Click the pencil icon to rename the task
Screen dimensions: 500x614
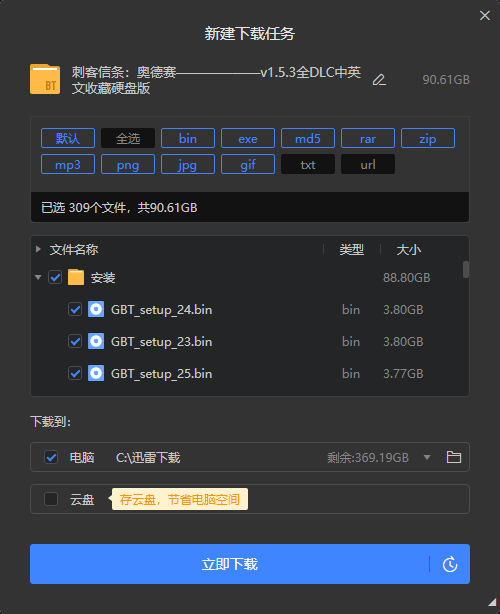(x=379, y=80)
